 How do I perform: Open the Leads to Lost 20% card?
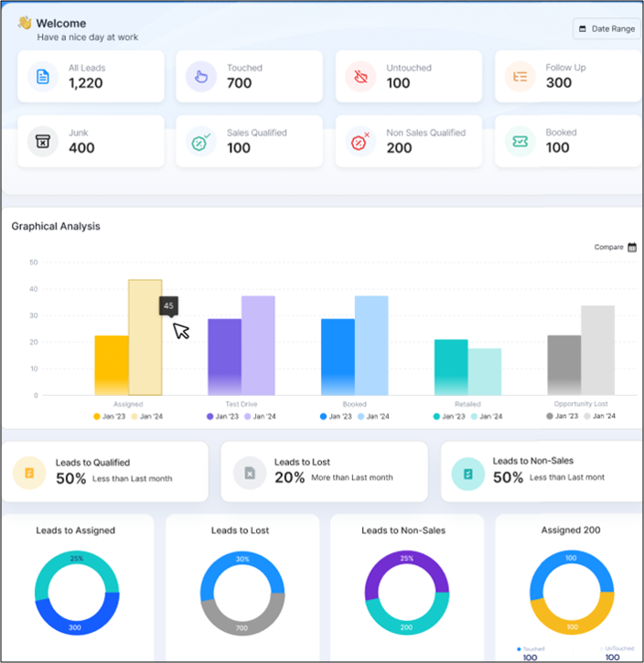coord(325,472)
